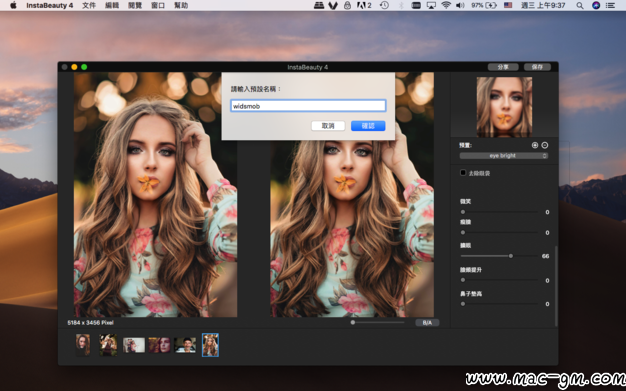Click the B/A compare button
This screenshot has height=391, width=626.
click(427, 323)
